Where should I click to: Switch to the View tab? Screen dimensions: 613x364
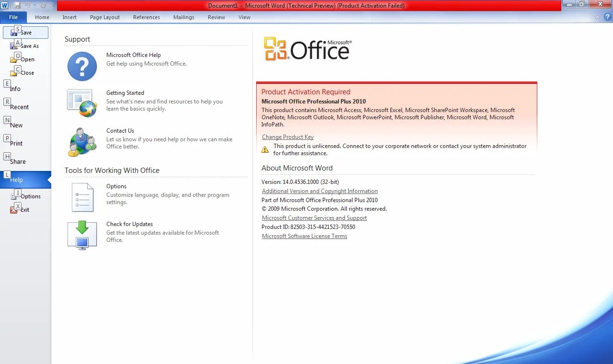tap(244, 17)
